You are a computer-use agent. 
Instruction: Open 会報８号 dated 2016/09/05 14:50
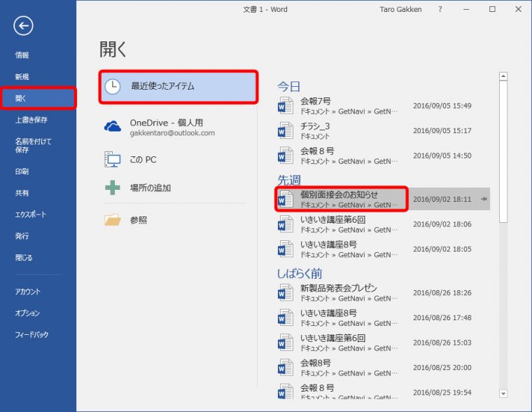(383, 156)
